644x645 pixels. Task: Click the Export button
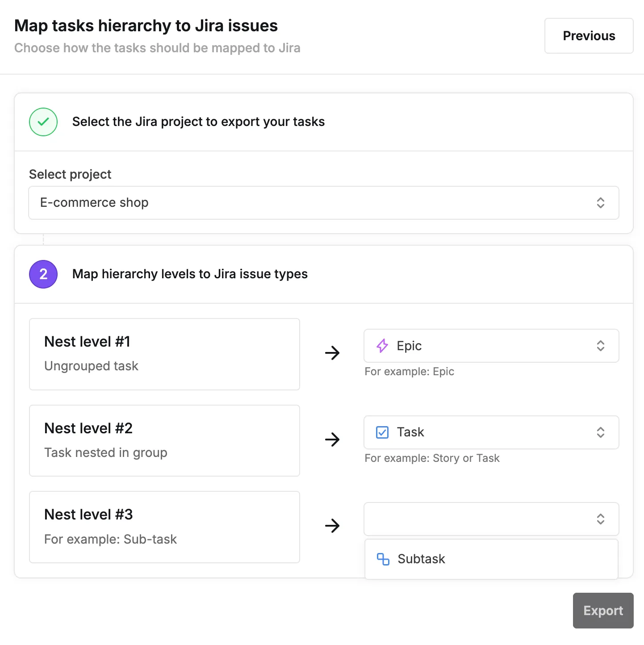coord(603,611)
